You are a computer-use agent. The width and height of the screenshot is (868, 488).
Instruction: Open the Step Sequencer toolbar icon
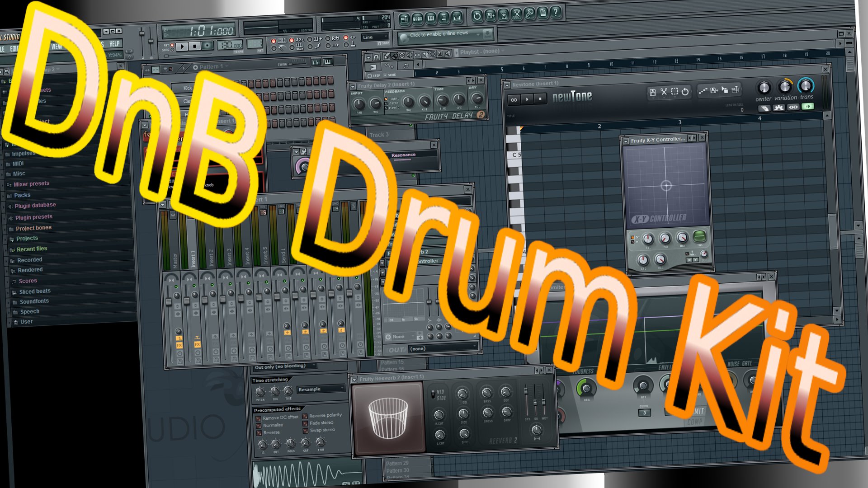click(418, 19)
